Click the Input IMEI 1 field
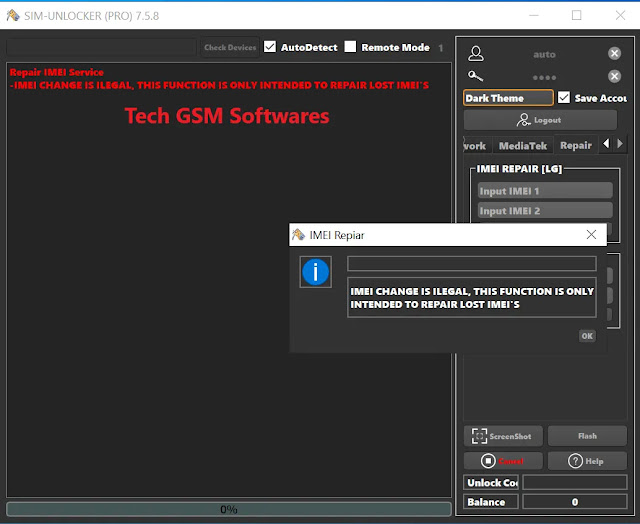This screenshot has height=524, width=640. tap(545, 191)
